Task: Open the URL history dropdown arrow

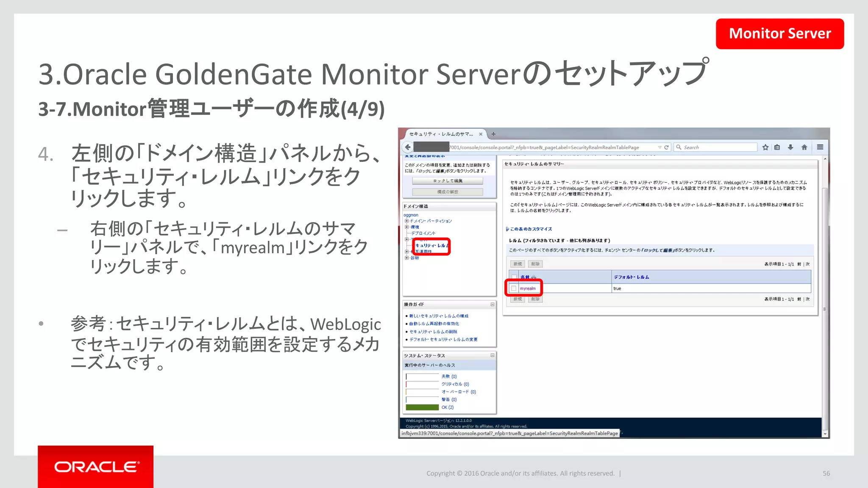Action: (659, 147)
